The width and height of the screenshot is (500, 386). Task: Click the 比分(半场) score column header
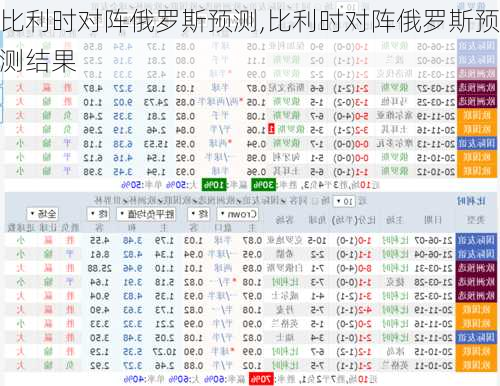point(354,220)
